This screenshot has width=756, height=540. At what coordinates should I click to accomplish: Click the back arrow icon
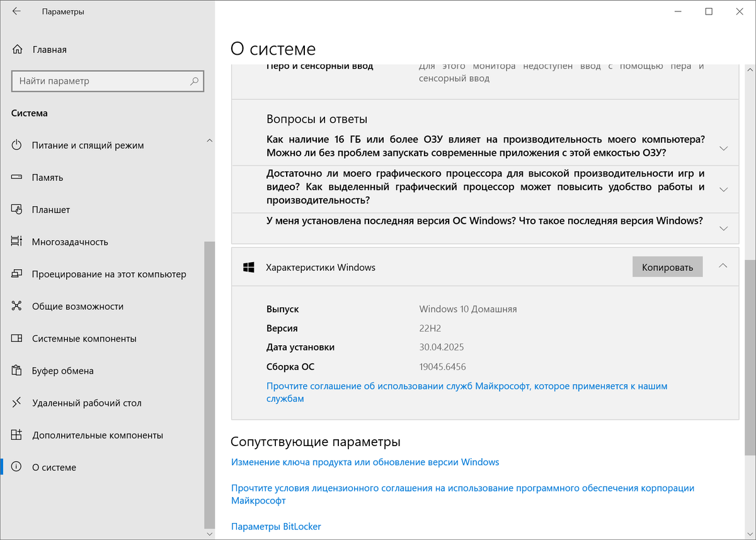(x=16, y=11)
